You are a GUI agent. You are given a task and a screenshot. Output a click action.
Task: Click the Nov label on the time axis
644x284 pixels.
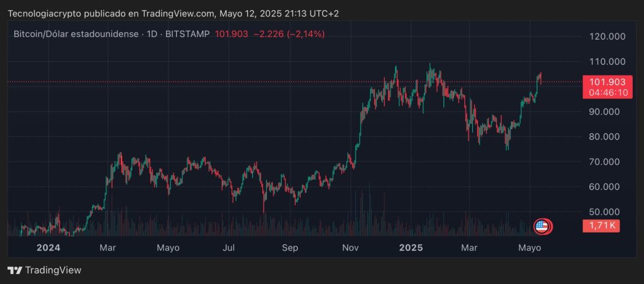350,248
